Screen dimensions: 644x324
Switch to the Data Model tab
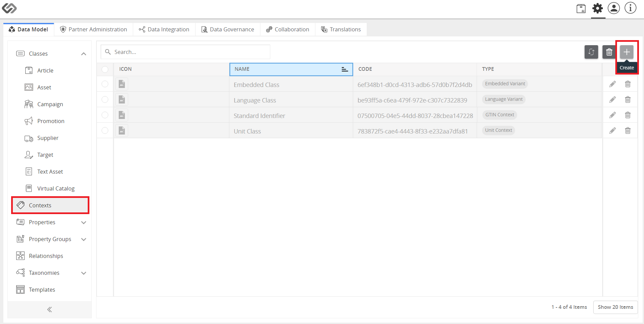[29, 29]
